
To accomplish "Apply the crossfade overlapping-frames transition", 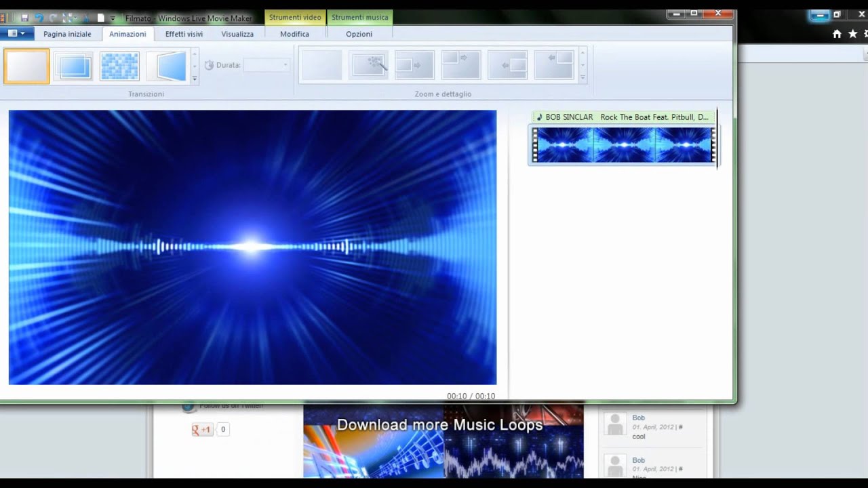I will (73, 66).
